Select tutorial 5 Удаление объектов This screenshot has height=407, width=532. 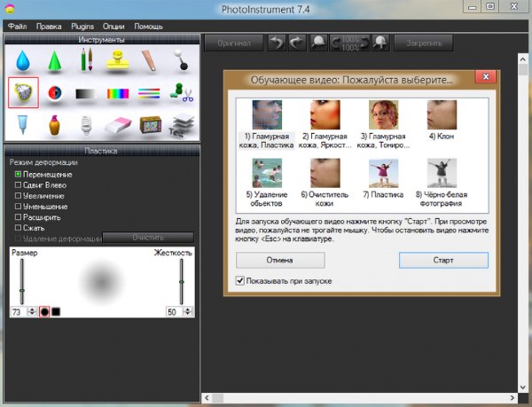pyautogui.click(x=267, y=183)
